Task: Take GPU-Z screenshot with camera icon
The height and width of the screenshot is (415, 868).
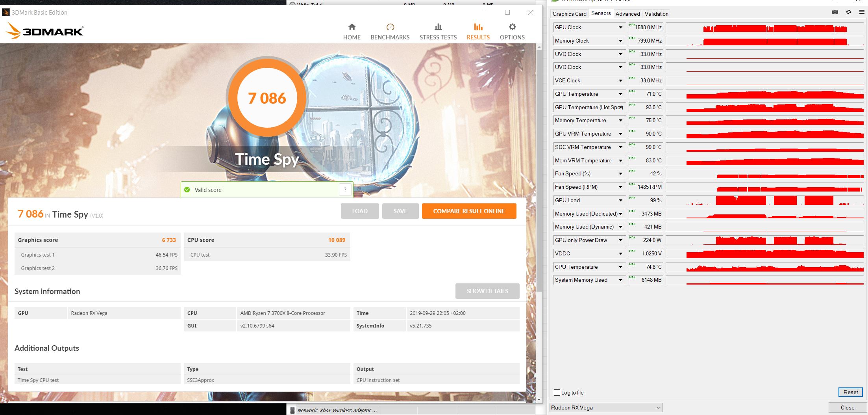Action: pyautogui.click(x=835, y=12)
